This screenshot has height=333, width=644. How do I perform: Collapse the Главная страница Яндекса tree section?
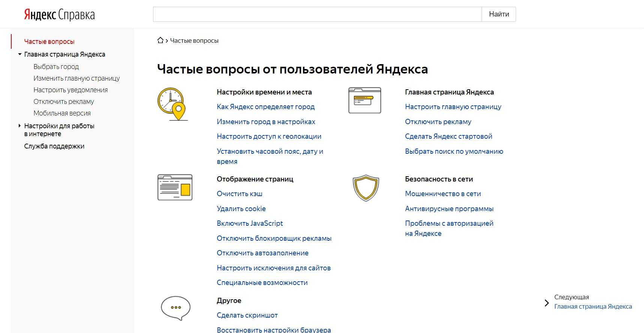20,54
